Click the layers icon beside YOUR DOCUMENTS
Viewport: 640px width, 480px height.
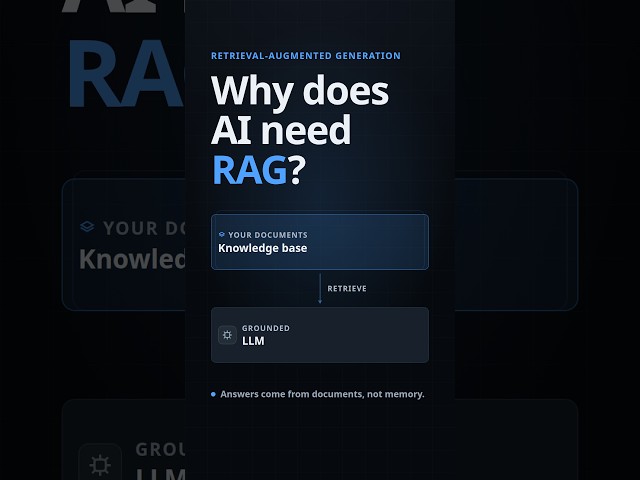click(222, 235)
